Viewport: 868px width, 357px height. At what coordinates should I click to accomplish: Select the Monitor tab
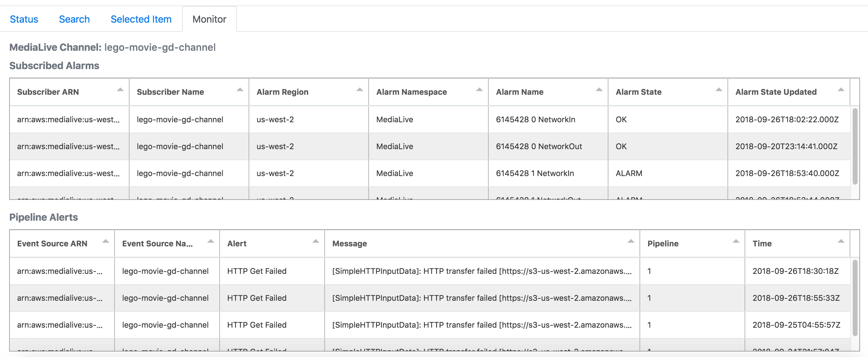(x=209, y=19)
